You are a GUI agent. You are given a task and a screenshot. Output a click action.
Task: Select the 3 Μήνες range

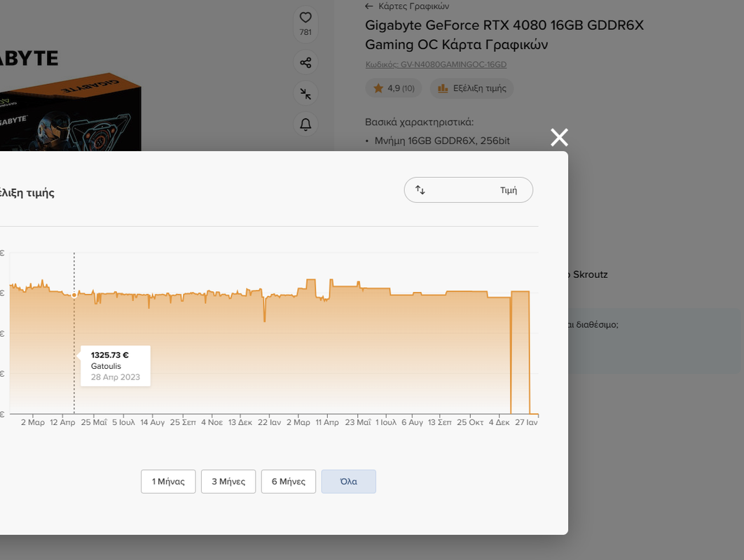pos(228,482)
